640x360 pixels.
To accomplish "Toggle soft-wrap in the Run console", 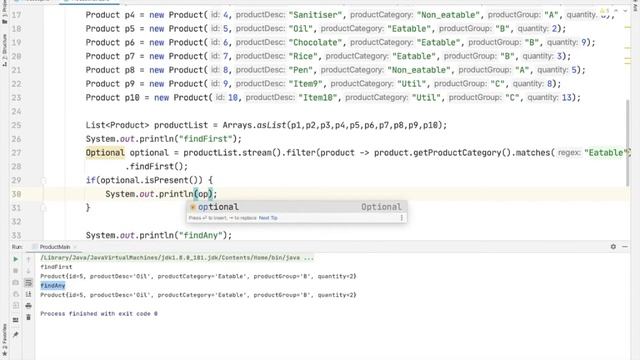I will click(x=28, y=282).
